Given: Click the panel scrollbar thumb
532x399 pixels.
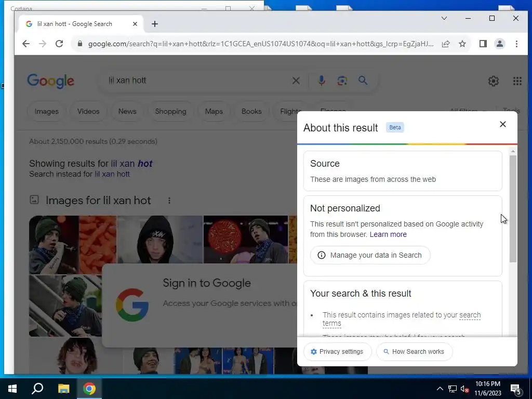Looking at the screenshot, I should click(513, 208).
